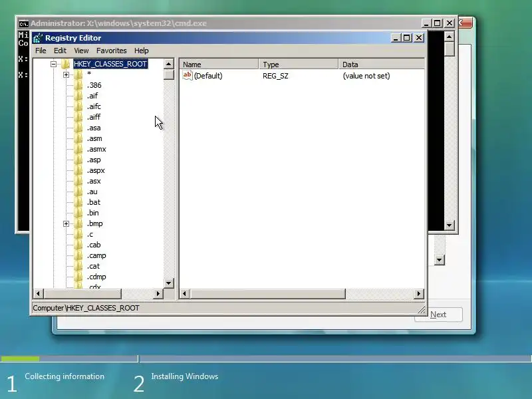Screen dimensions: 532x399
Task: Open the File menu in Registry Editor
Action: coord(41,51)
